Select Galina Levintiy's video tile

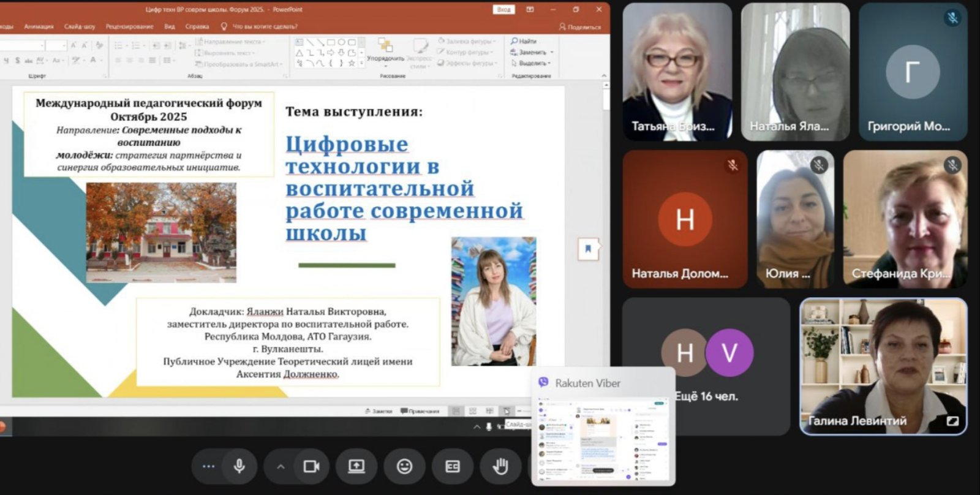tap(883, 366)
